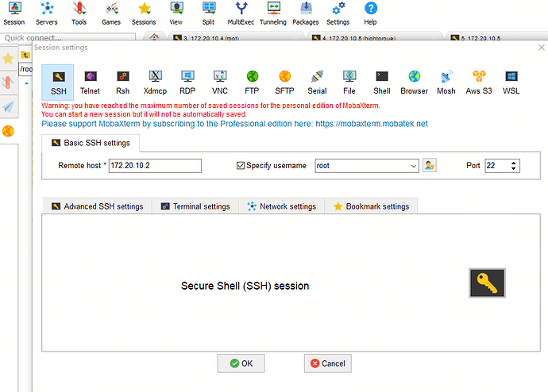Click the OK button
548x392 pixels.
(241, 363)
